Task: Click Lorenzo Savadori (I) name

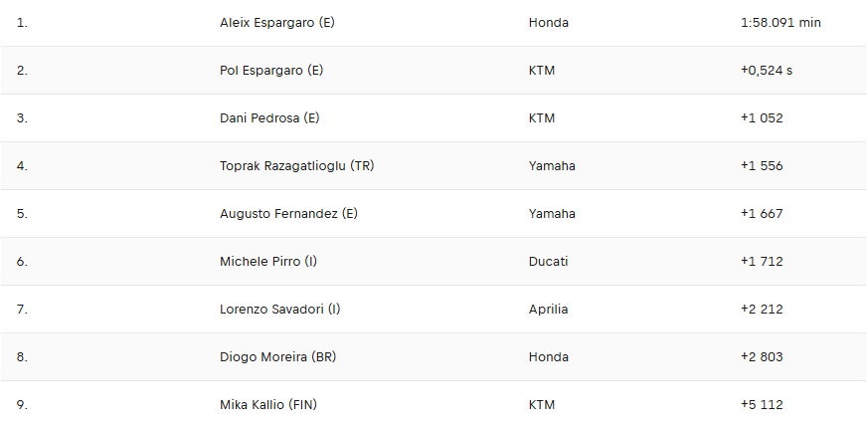Action: [x=279, y=310]
